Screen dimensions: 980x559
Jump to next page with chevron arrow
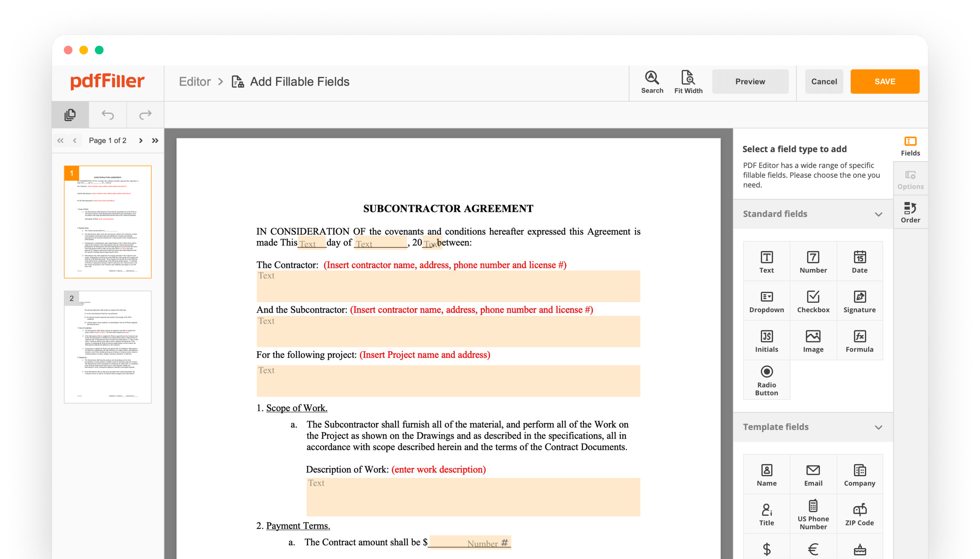(141, 140)
